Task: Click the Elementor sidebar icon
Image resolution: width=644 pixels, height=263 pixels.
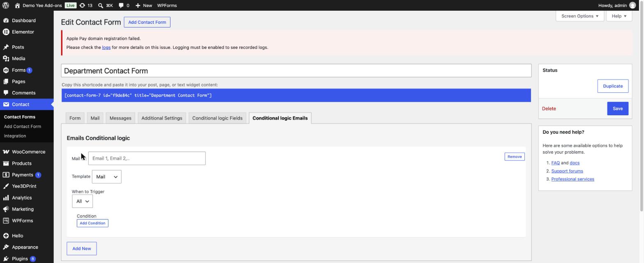Action: click(x=6, y=32)
